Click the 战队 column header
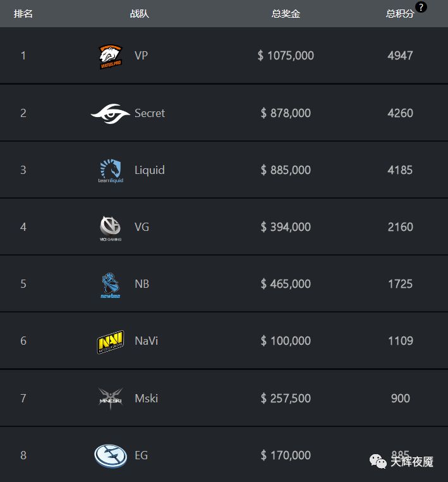This screenshot has width=448, height=482. 140,13
